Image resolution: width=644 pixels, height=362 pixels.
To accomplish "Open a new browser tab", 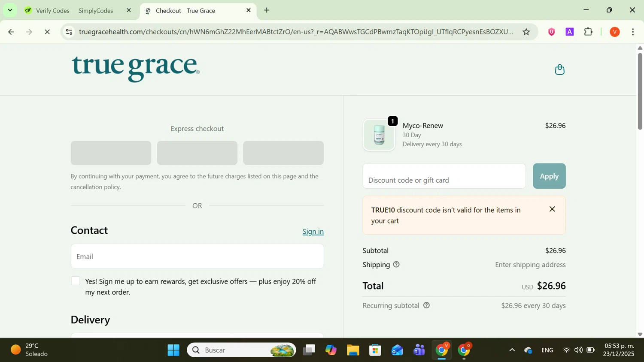I will click(x=267, y=10).
